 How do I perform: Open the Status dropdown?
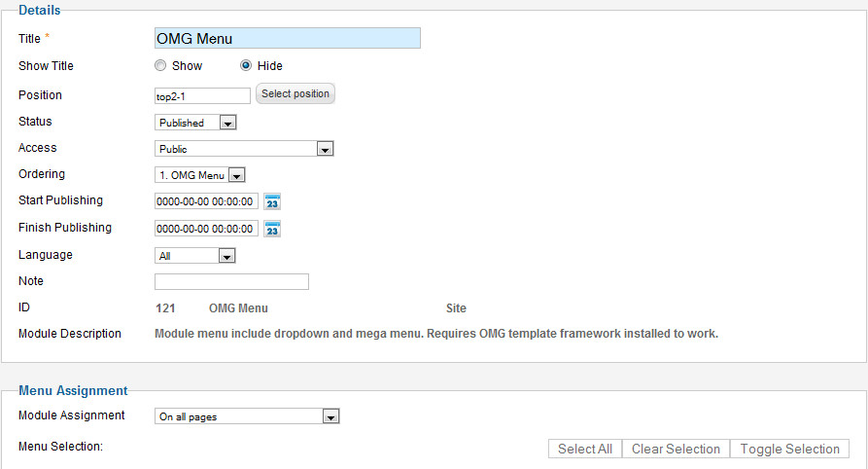[195, 123]
